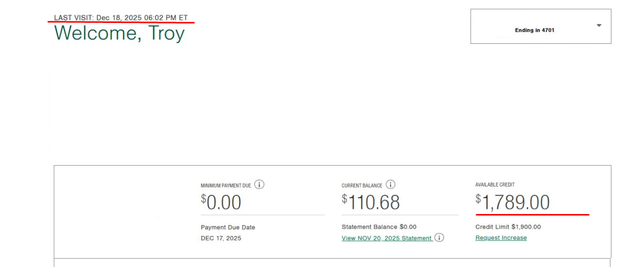Screen dimensions: 644x267
Task: Click the LAST VISIT timestamp text
Action: (x=121, y=18)
